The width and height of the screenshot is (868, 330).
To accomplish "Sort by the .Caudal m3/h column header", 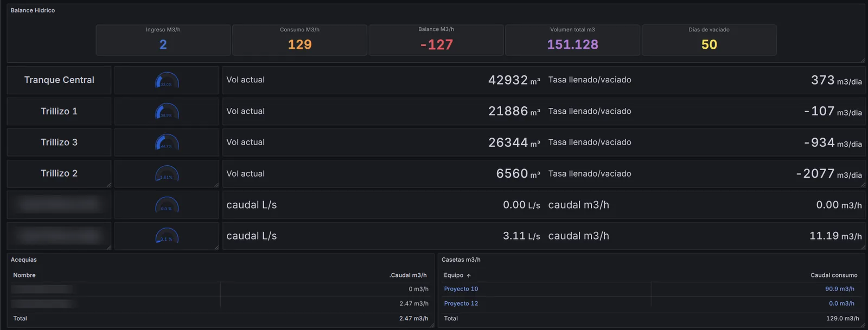I will 408,275.
